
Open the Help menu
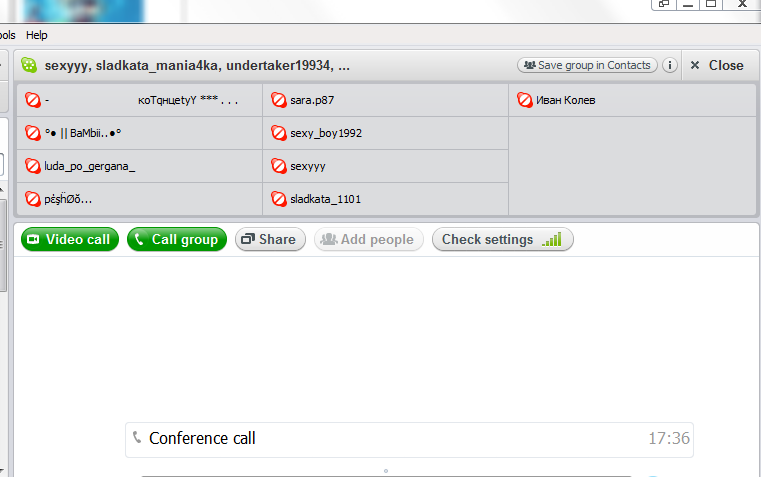(x=36, y=35)
